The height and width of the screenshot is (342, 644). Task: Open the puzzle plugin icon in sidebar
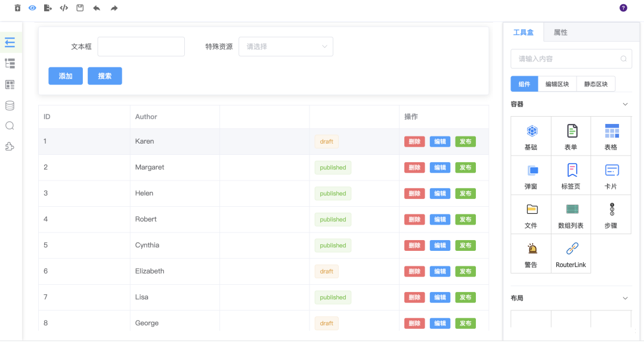10,147
